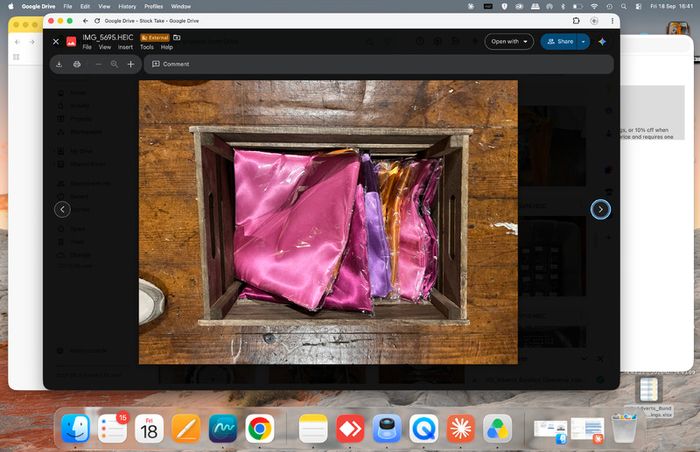Print the image using the printer icon

coord(77,64)
